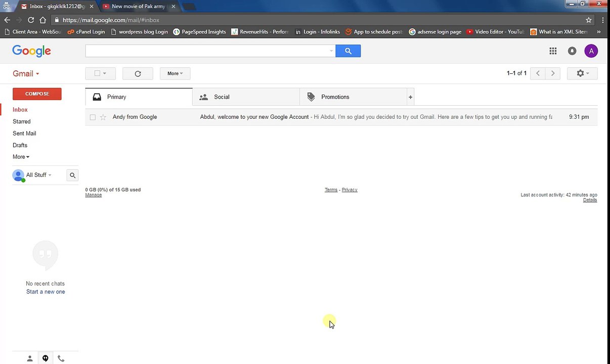Click the red COMPOSE button
Screen dimensions: 610x364
37,94
